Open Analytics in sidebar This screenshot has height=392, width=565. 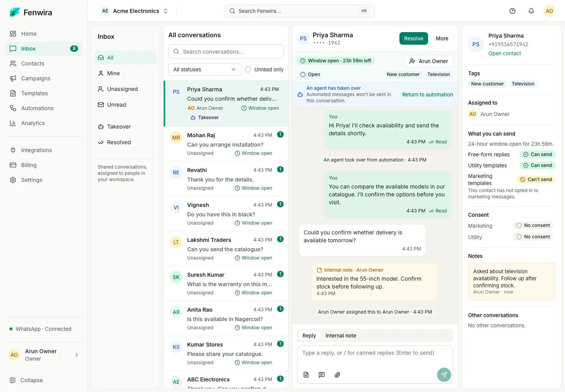[44, 123]
